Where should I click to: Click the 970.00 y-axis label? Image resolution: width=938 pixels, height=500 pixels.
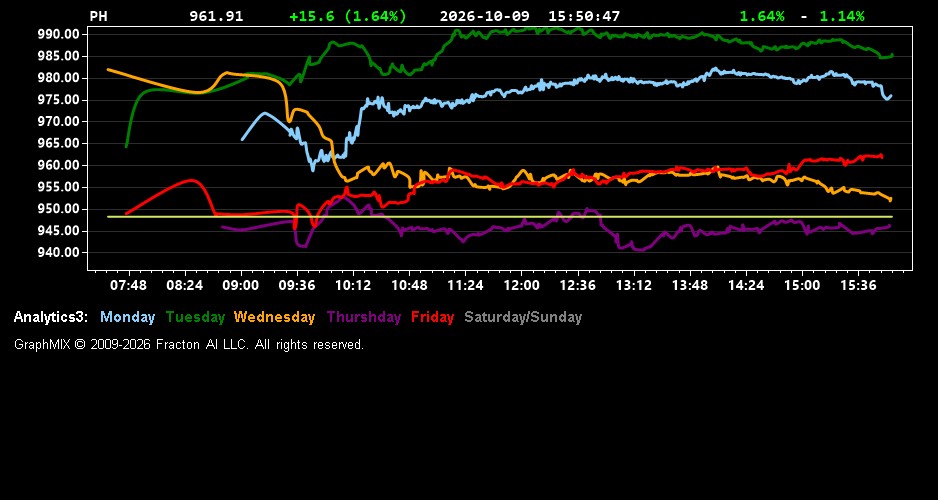point(58,121)
